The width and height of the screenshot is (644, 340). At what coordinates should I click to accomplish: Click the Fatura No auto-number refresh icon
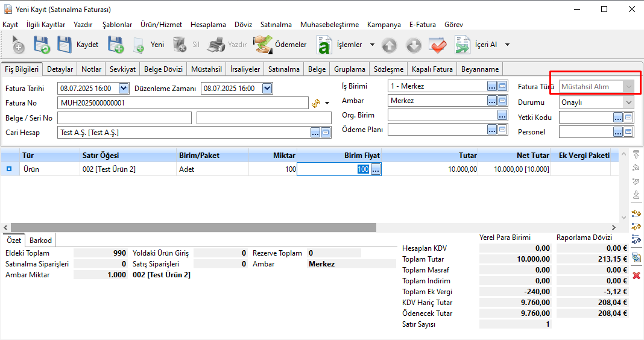[x=315, y=103]
